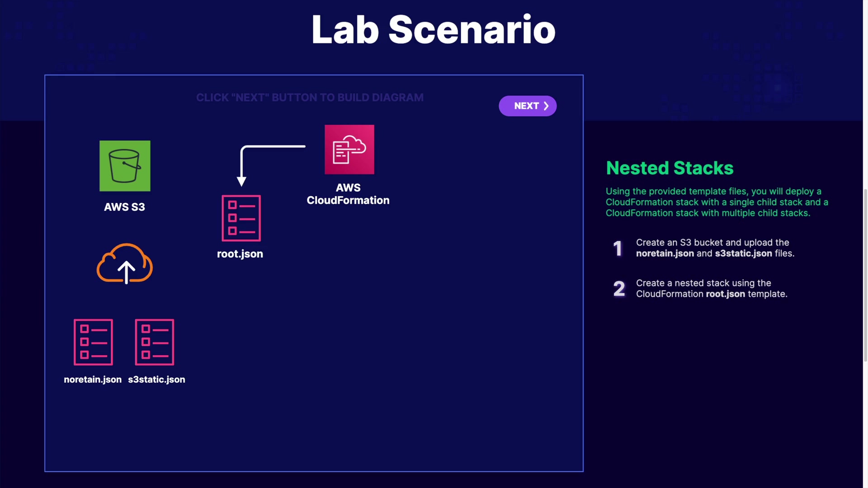Click the green AWS S3 bucket icon
The height and width of the screenshot is (488, 868).
point(125,166)
